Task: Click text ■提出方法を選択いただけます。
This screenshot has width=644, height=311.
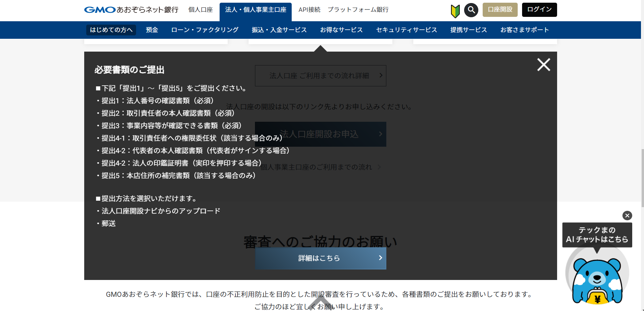Action: point(147,199)
